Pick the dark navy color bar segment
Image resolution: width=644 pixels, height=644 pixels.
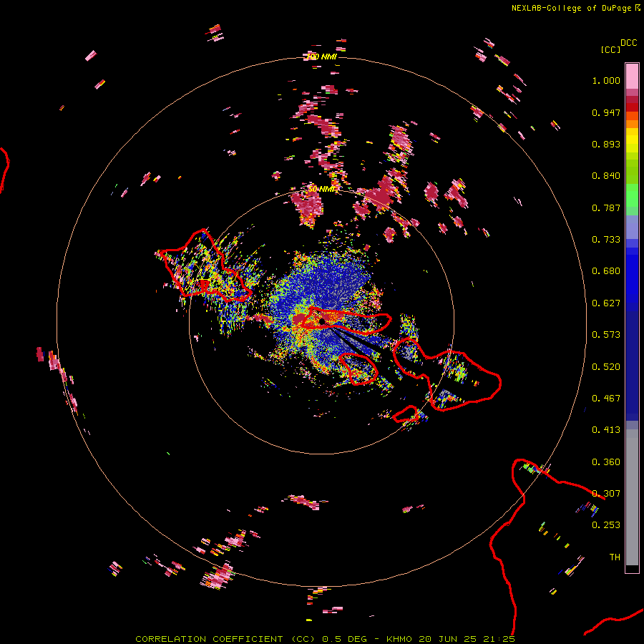(x=632, y=361)
